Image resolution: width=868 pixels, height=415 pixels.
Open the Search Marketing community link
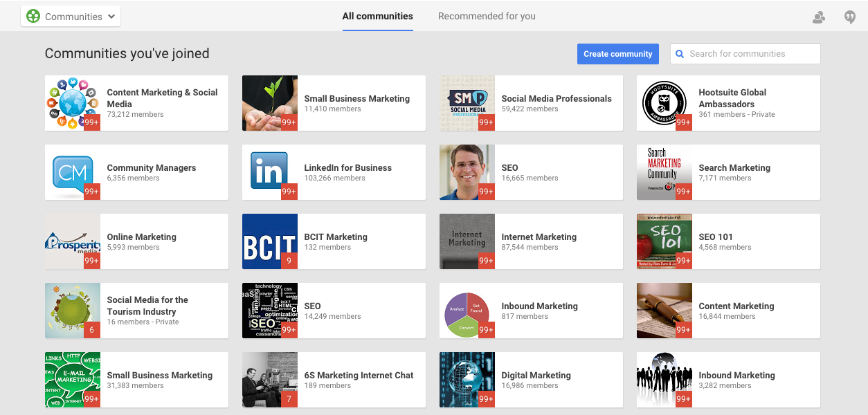(734, 168)
